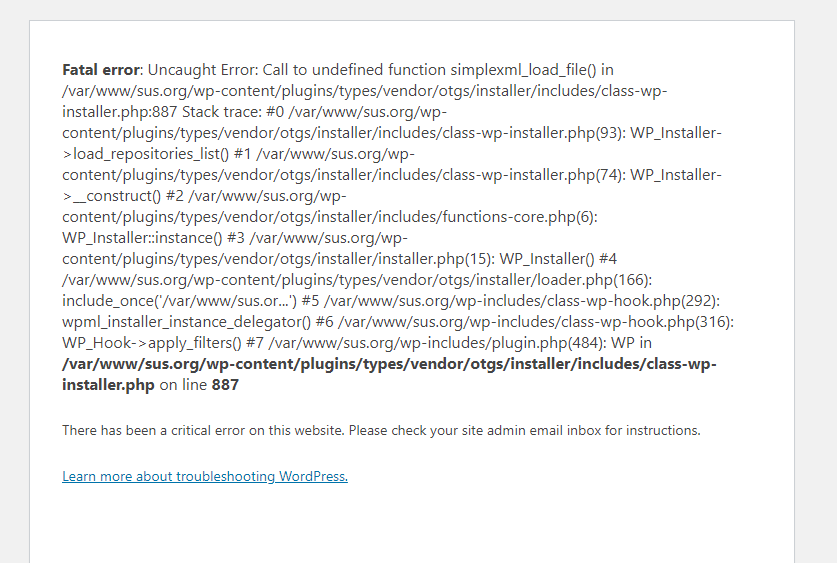
Task: Click the #6 stack frame marker
Action: pyautogui.click(x=325, y=322)
